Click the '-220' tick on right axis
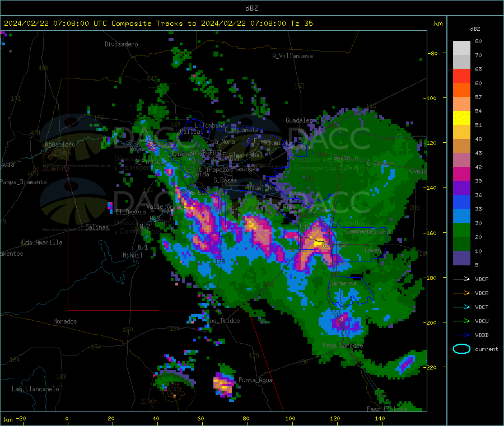 pyautogui.click(x=430, y=367)
